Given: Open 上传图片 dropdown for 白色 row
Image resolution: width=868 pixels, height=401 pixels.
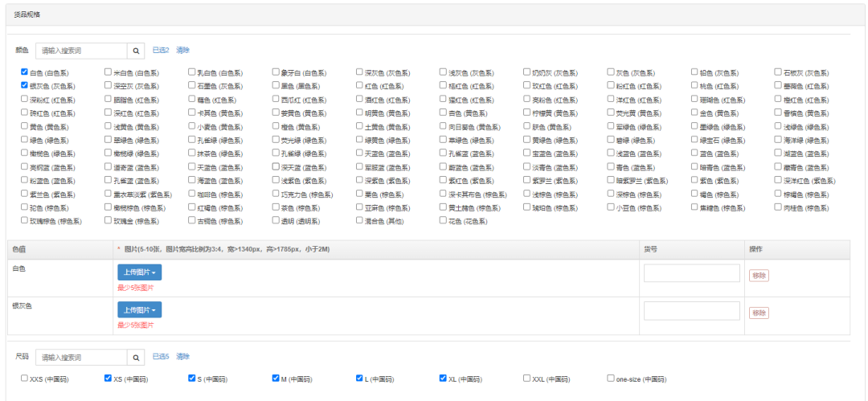Looking at the screenshot, I should coord(139,272).
